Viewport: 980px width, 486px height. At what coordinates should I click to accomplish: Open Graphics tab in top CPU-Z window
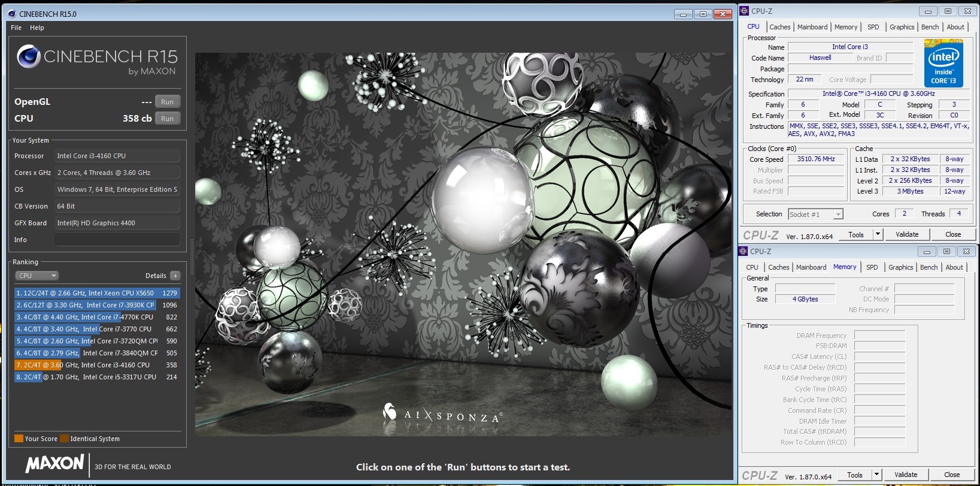tap(902, 27)
